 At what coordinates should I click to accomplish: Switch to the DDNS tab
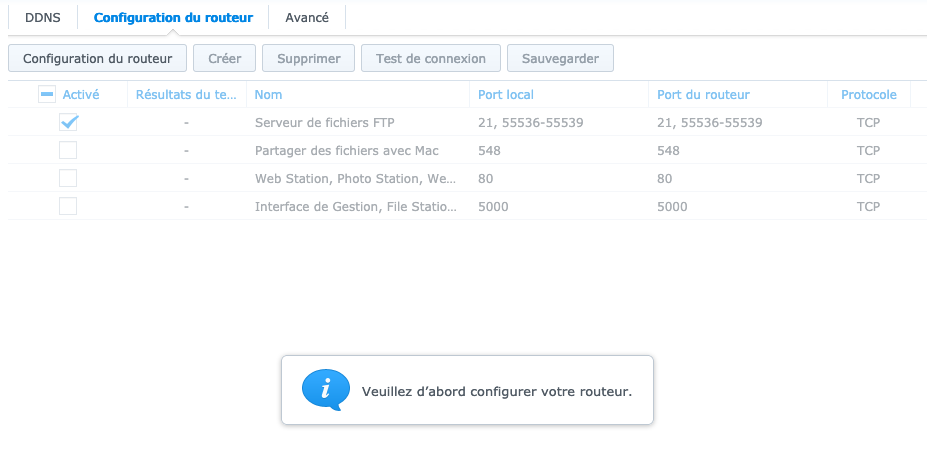pos(43,17)
